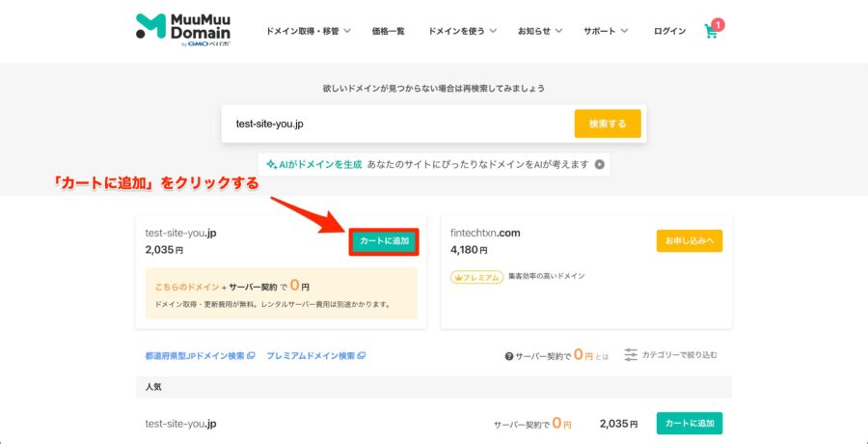
Task: Expand the ドメイン取得・移管 dropdown menu
Action: [x=309, y=31]
